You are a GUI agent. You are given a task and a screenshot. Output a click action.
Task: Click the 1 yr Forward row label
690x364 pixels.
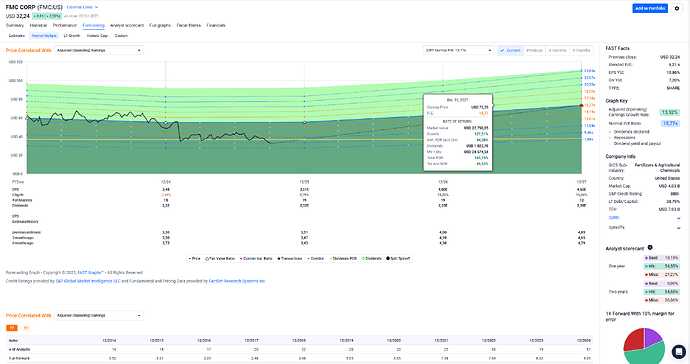click(19, 358)
